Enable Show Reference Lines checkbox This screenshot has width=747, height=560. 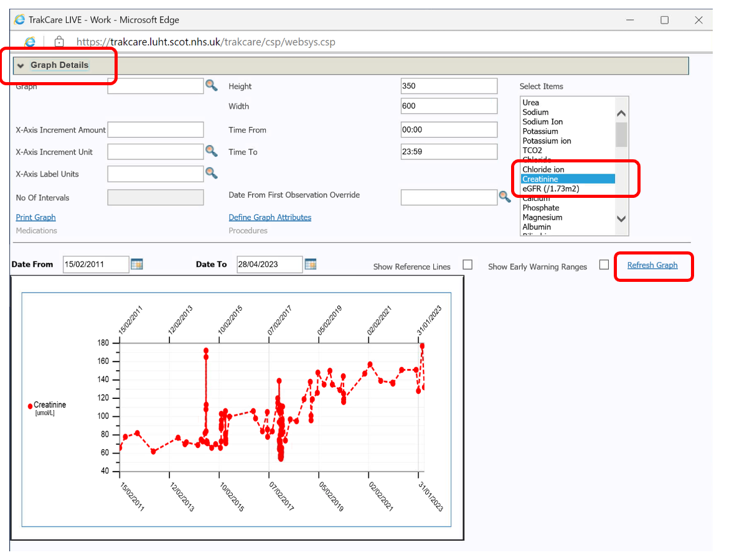point(467,265)
